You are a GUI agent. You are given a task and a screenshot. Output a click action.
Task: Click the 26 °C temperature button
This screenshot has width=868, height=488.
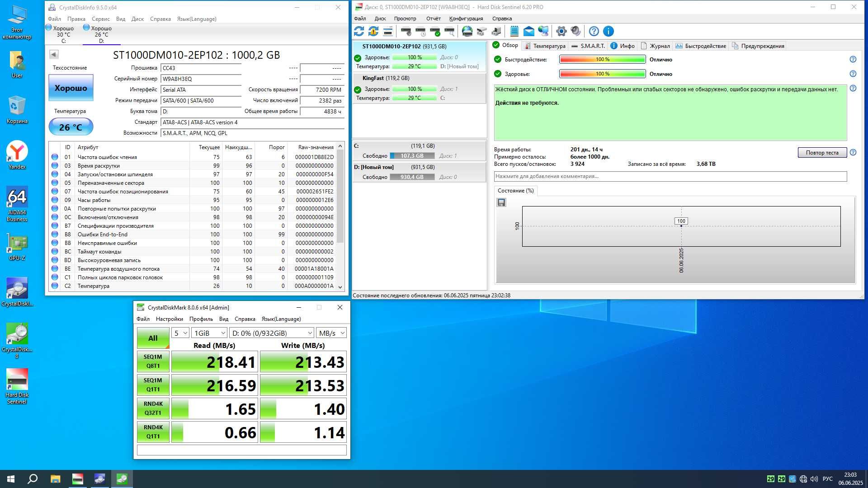coord(71,127)
